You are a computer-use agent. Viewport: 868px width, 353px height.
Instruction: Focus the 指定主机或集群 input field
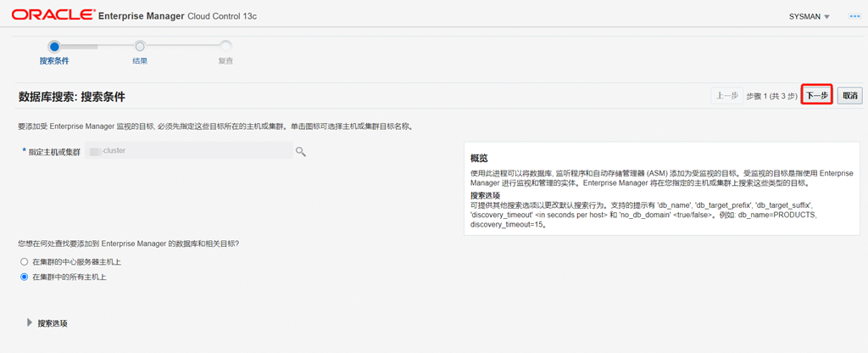coord(189,151)
